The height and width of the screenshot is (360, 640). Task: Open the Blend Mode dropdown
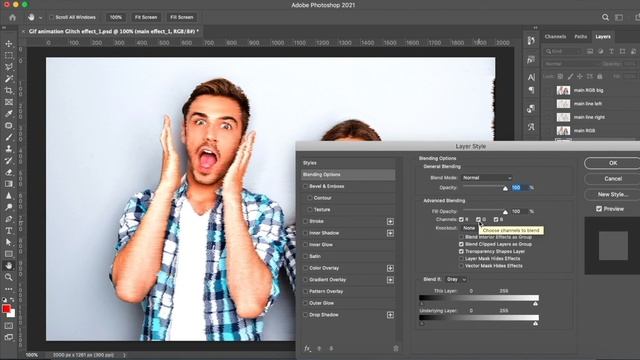pyautogui.click(x=487, y=178)
